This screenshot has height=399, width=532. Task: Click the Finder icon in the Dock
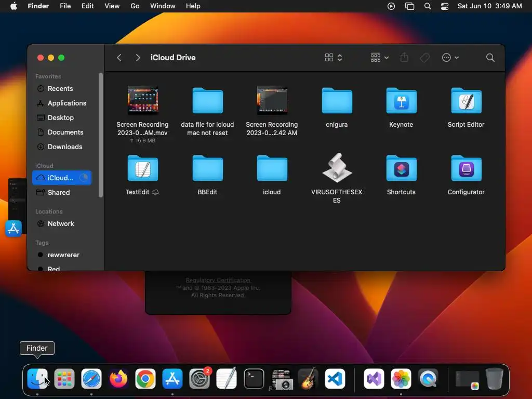(37, 379)
